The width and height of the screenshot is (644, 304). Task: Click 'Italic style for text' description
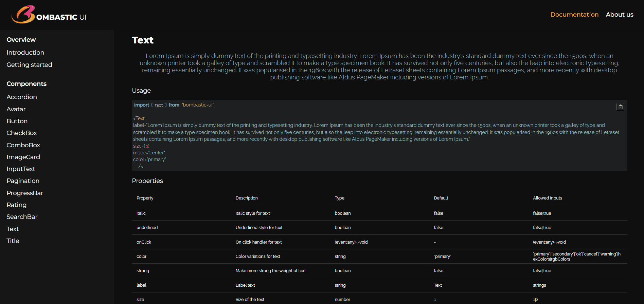coord(253,213)
